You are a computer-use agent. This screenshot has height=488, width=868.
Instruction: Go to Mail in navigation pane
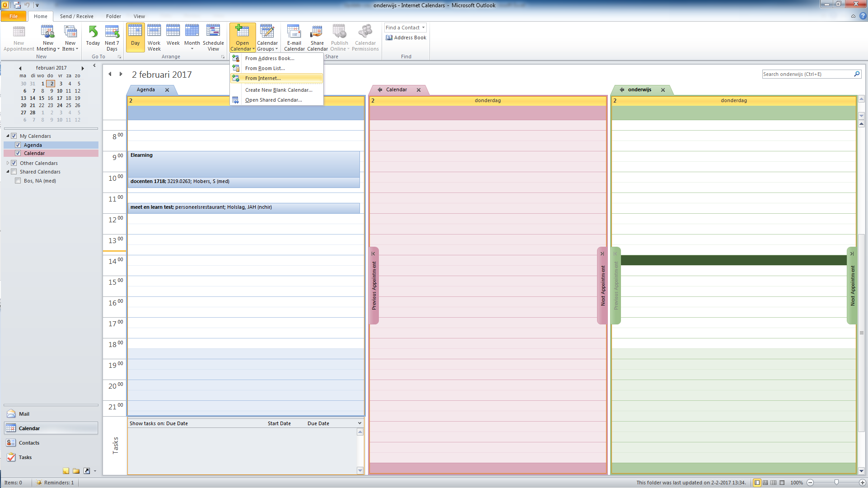(x=24, y=414)
